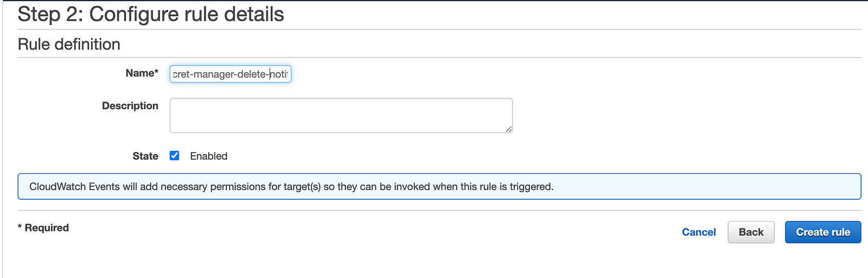
Task: Click the Name input field
Action: point(231,74)
